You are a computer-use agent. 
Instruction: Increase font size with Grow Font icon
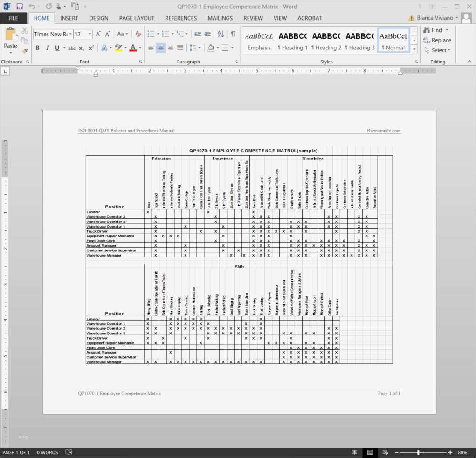pos(98,34)
